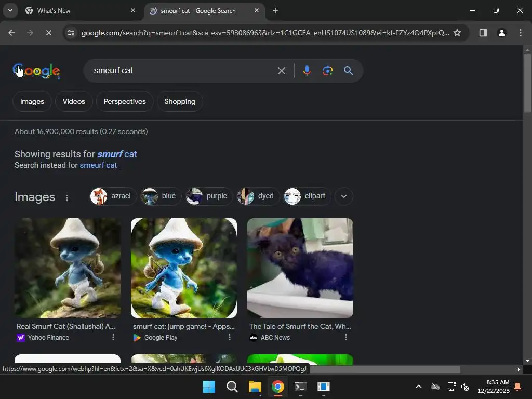
Task: Filter results by Images
Action: (32, 101)
